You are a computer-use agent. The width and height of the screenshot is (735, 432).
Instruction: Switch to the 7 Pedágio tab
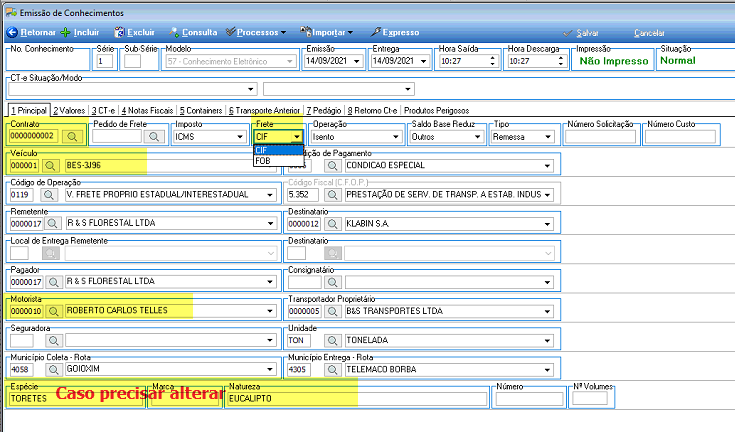(x=324, y=111)
